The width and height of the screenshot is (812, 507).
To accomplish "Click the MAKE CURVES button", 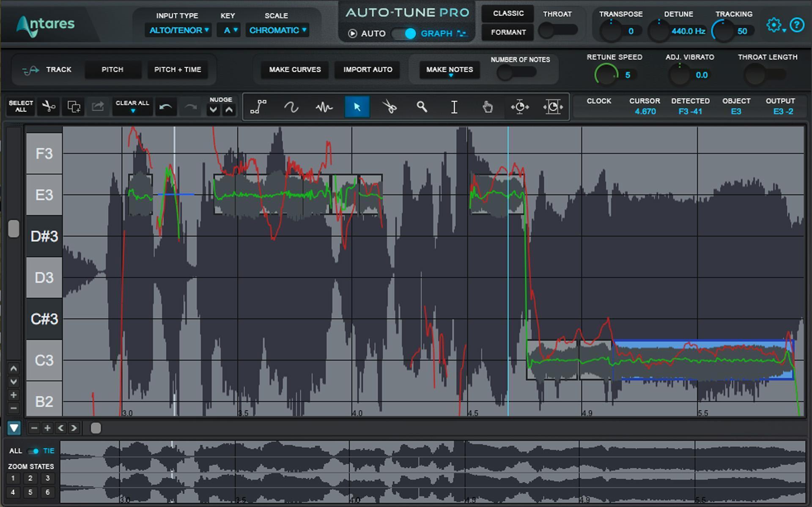I will (294, 69).
